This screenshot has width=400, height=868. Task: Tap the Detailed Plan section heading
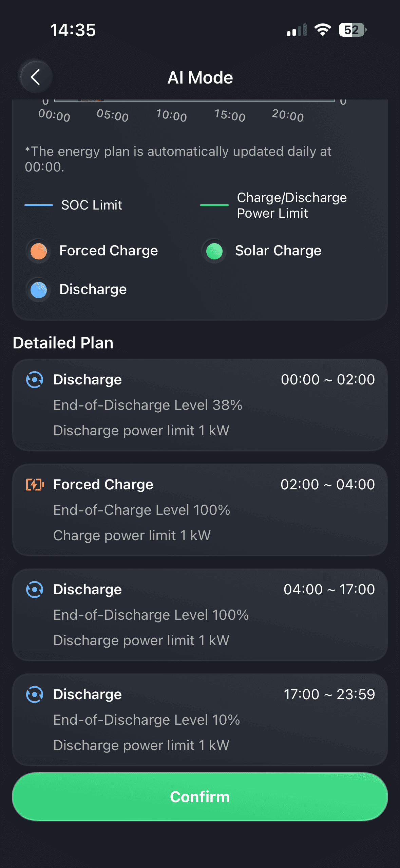[63, 343]
